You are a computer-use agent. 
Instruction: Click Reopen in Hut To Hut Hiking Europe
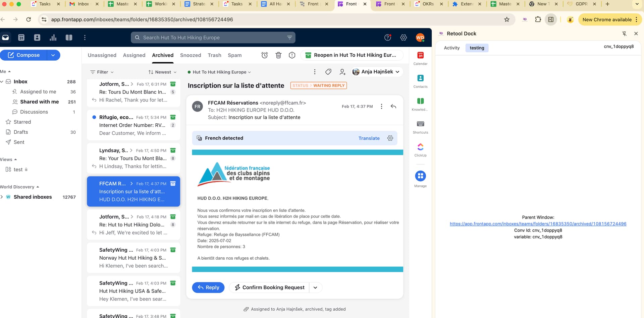coord(352,55)
